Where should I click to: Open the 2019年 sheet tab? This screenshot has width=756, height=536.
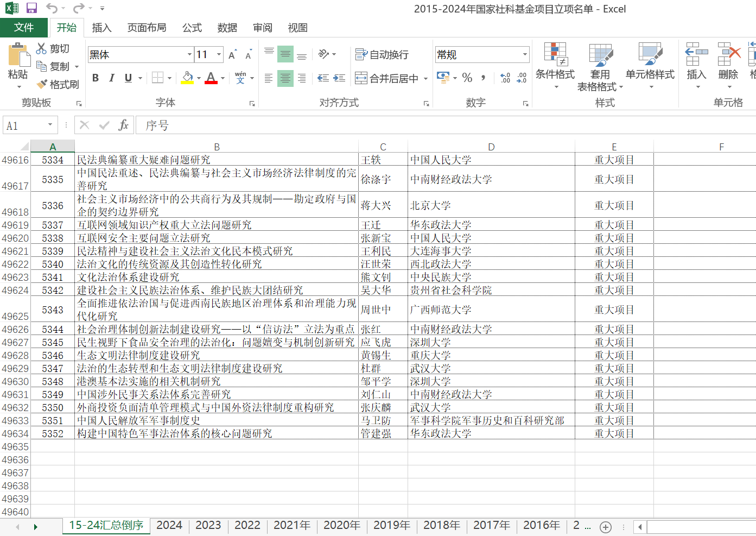tap(391, 525)
